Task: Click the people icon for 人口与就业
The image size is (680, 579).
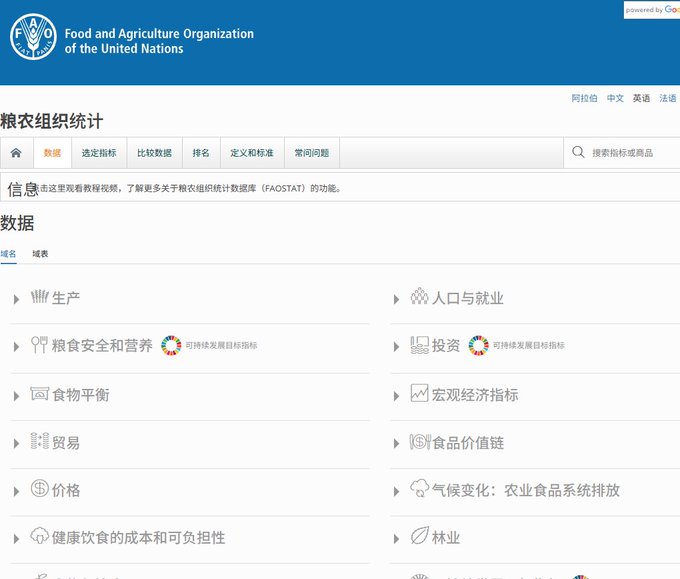Action: click(419, 297)
